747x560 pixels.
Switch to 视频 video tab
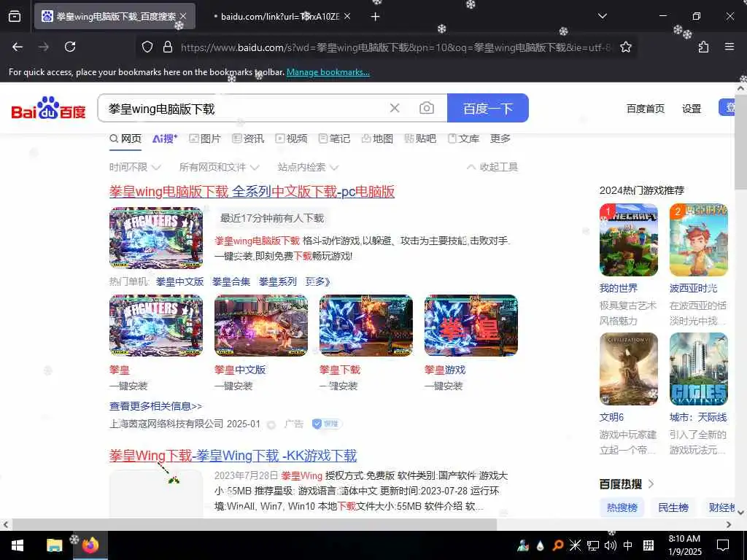(291, 139)
